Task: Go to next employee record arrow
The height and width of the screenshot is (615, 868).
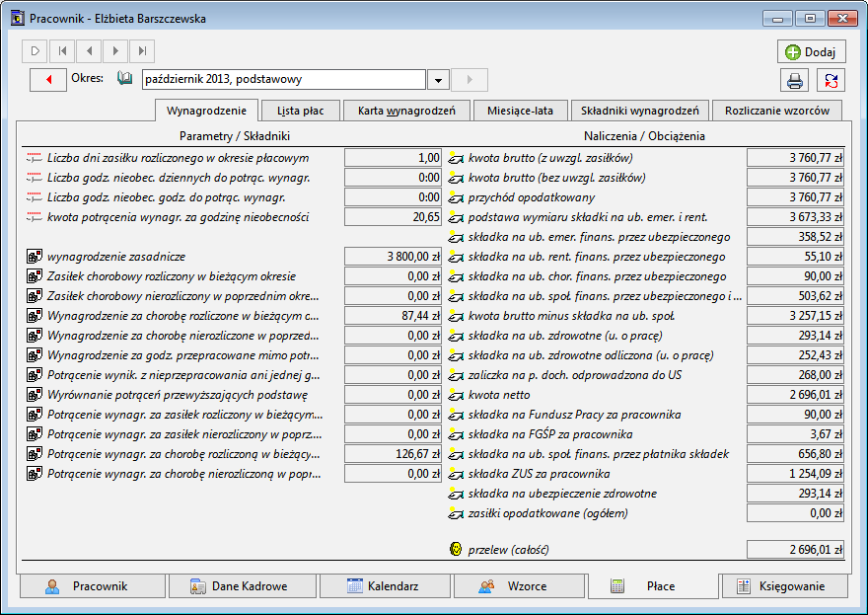Action: point(115,51)
